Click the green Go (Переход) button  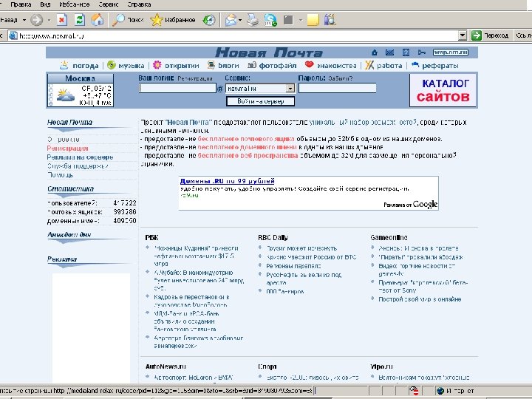click(x=490, y=35)
